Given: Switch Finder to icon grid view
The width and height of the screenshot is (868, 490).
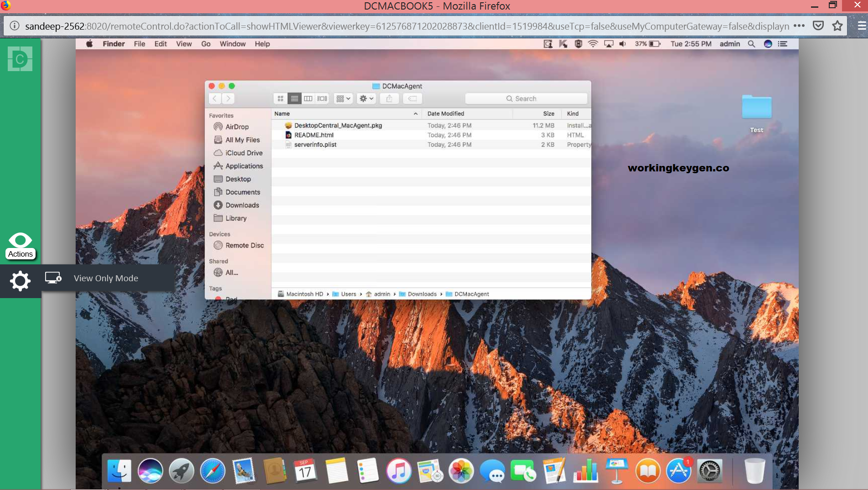Looking at the screenshot, I should (280, 98).
